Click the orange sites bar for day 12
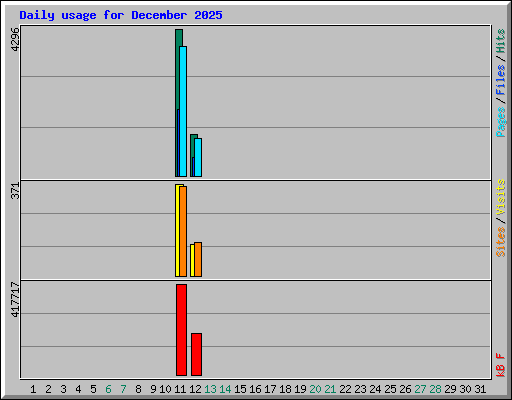The image size is (512, 400). (198, 260)
